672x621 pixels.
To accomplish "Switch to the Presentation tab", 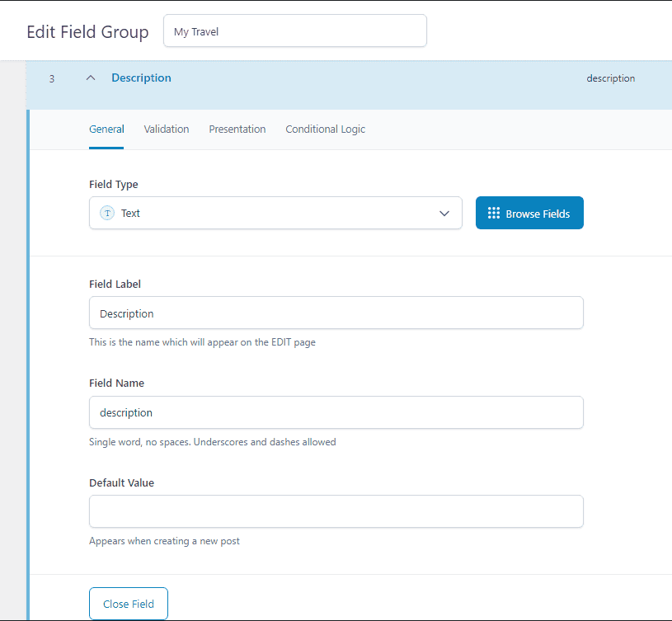I will click(237, 129).
